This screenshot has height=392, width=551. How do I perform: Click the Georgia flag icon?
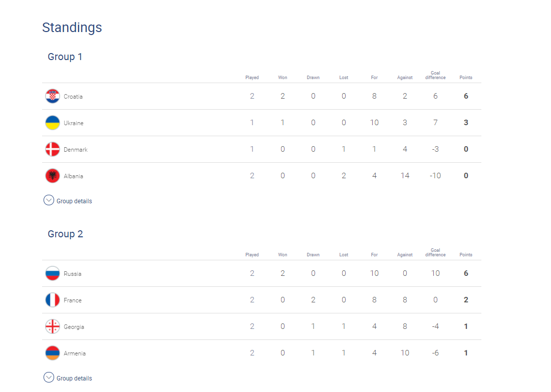coord(53,326)
